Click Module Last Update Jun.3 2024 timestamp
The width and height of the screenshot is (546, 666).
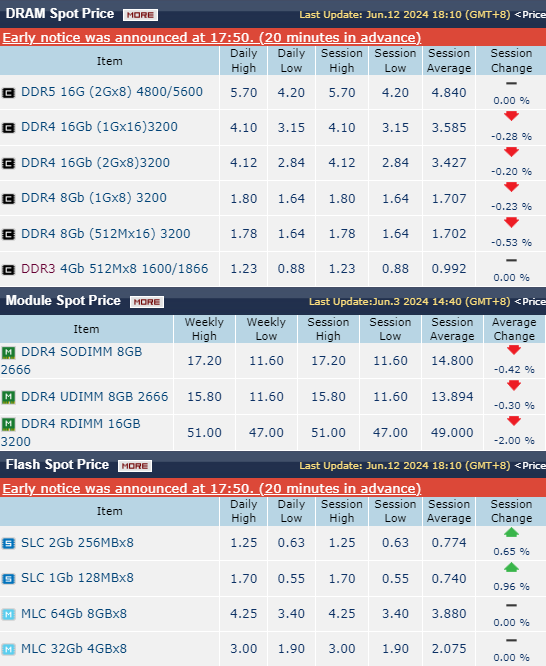409,302
